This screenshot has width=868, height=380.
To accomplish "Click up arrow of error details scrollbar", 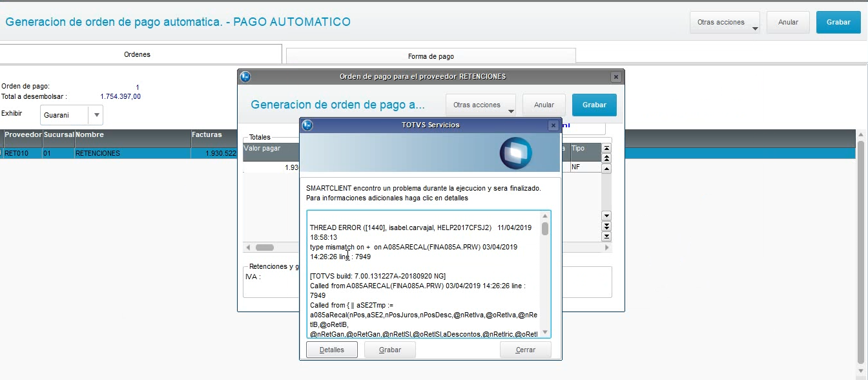I will (545, 216).
